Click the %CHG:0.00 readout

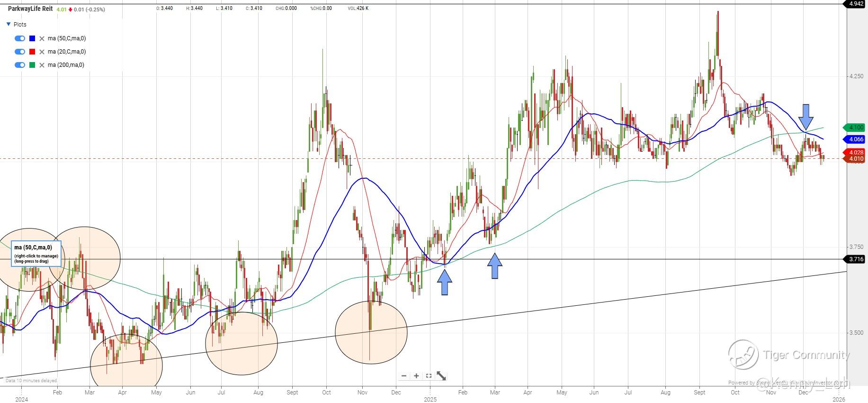pyautogui.click(x=321, y=9)
